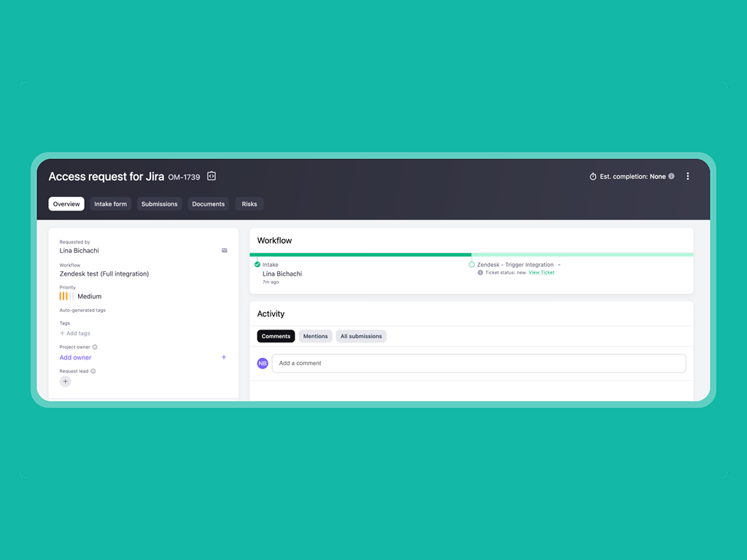Click the purple plus icon in Add owner row
Screen dimensions: 747x560
point(224,357)
